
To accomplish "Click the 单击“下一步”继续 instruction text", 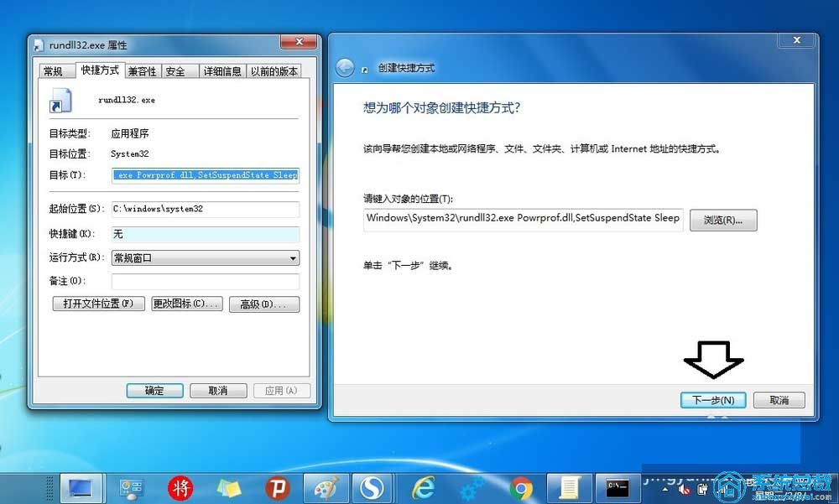I will [x=409, y=265].
